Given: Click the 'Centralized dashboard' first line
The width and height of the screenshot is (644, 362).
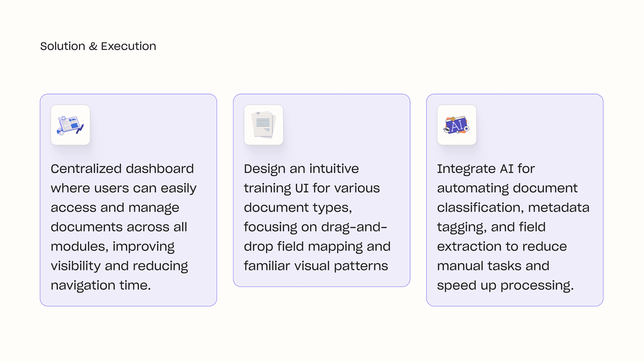Looking at the screenshot, I should click(x=122, y=169).
